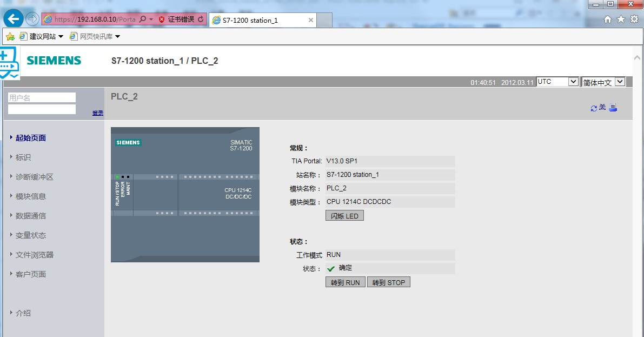Click the S7-1200 CPU 1214C module image
Screen dimensions: 644x337
(185, 195)
